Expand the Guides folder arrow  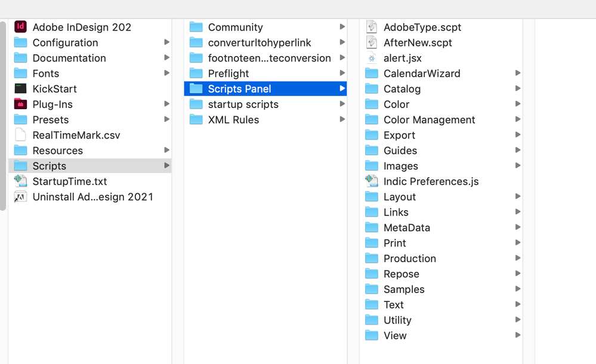tap(518, 150)
